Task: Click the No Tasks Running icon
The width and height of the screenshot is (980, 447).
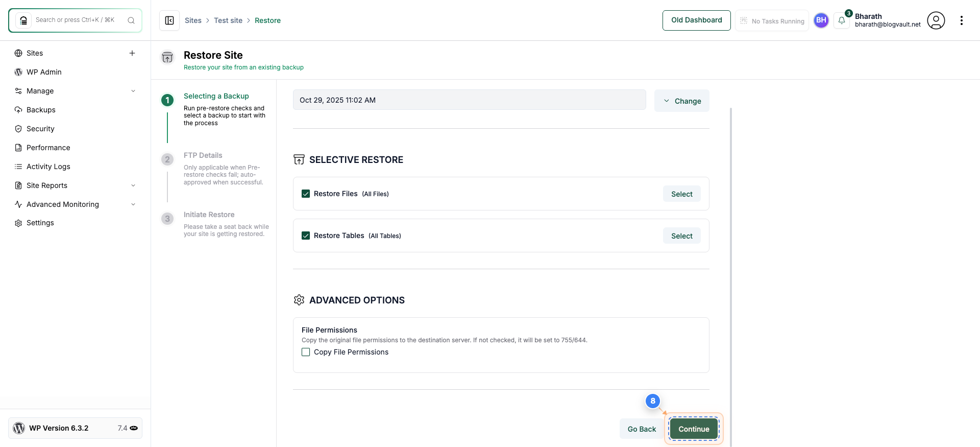Action: pyautogui.click(x=744, y=21)
